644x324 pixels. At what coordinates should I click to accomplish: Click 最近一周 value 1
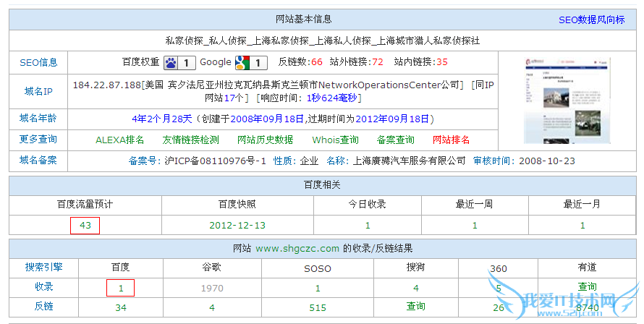pyautogui.click(x=475, y=226)
